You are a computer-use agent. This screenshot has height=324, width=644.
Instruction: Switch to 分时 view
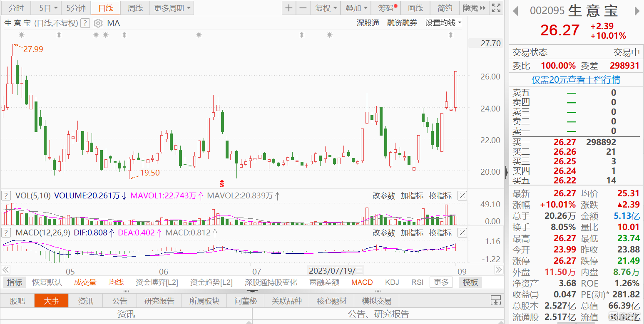point(16,8)
